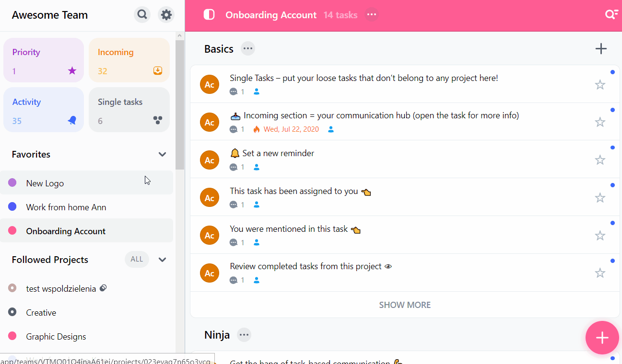Screen dimensions: 622x364
Task: Click the Awesome Team title
Action: 50,15
